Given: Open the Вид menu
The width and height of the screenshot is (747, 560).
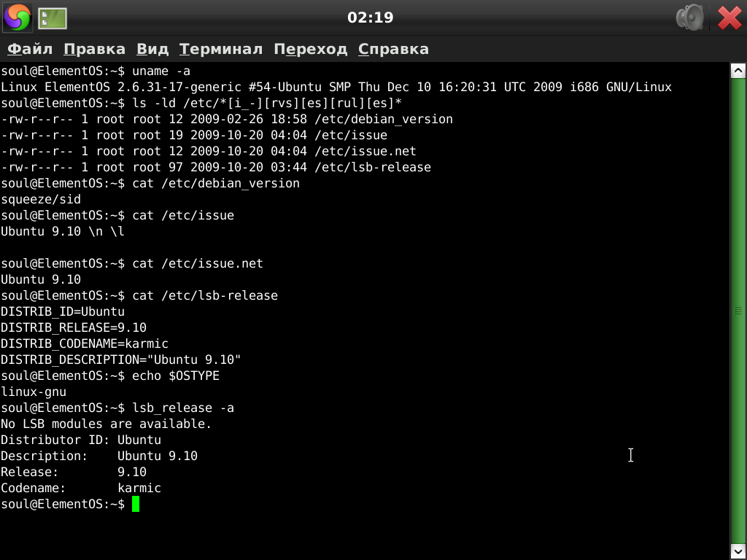Looking at the screenshot, I should [152, 49].
